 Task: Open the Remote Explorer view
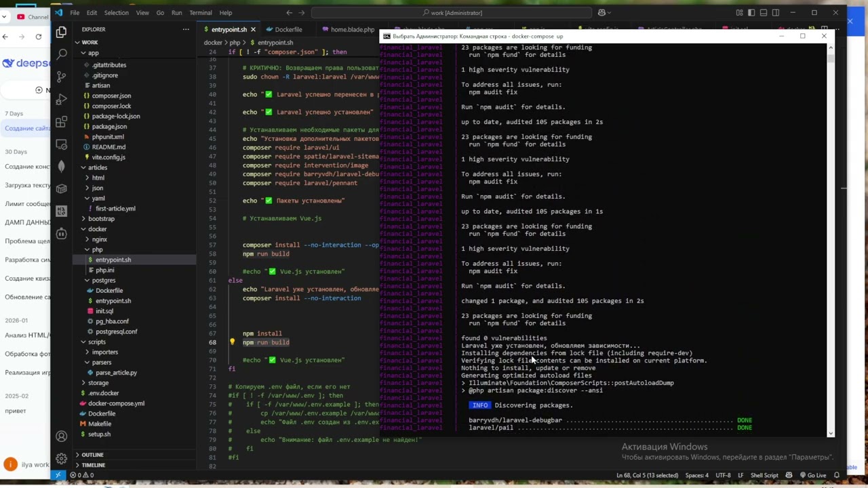(61, 144)
